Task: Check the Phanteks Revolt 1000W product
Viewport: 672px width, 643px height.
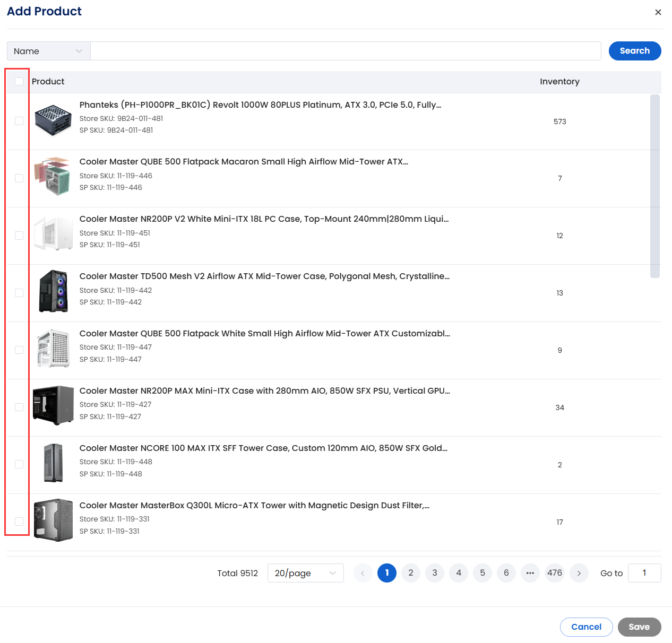Action: (x=19, y=121)
